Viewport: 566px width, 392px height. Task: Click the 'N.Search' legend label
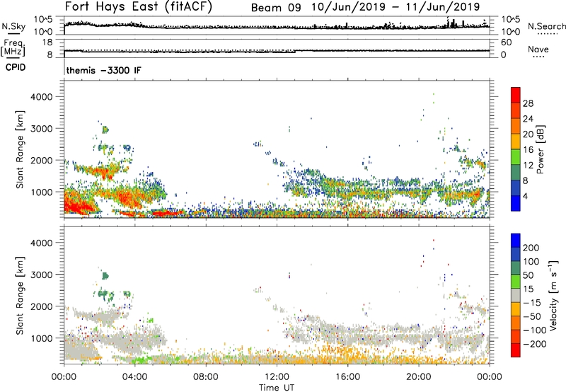[546, 26]
